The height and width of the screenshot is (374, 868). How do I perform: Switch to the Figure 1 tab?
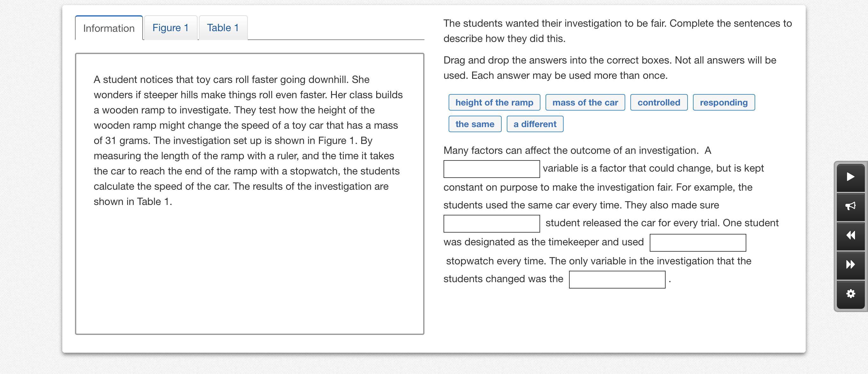(x=171, y=28)
